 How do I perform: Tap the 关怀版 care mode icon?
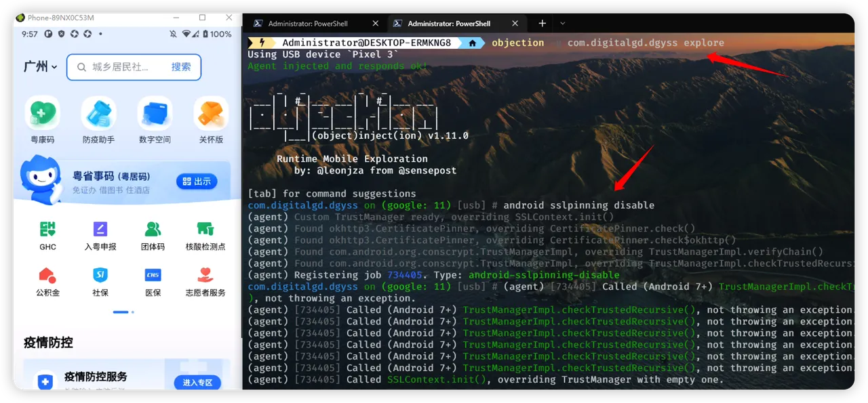[211, 113]
